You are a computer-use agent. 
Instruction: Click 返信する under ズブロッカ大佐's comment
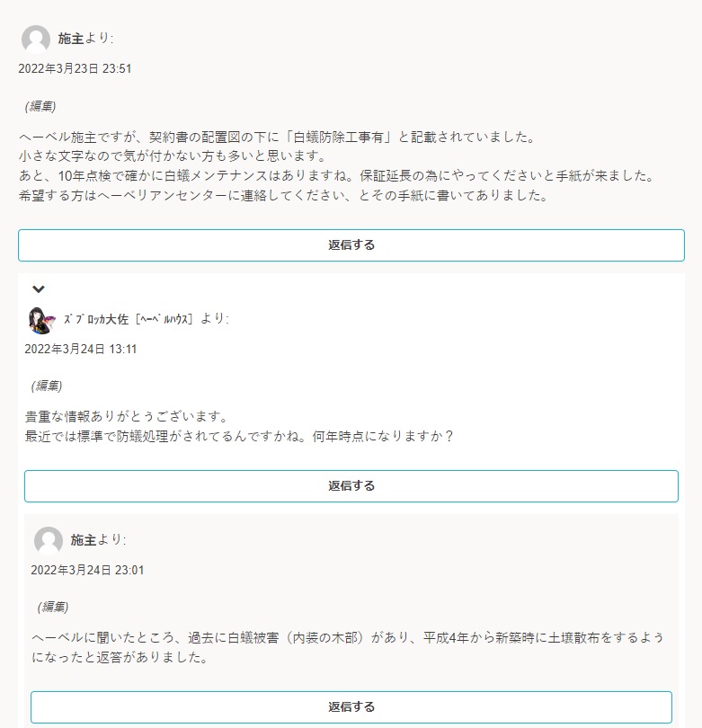pos(351,486)
